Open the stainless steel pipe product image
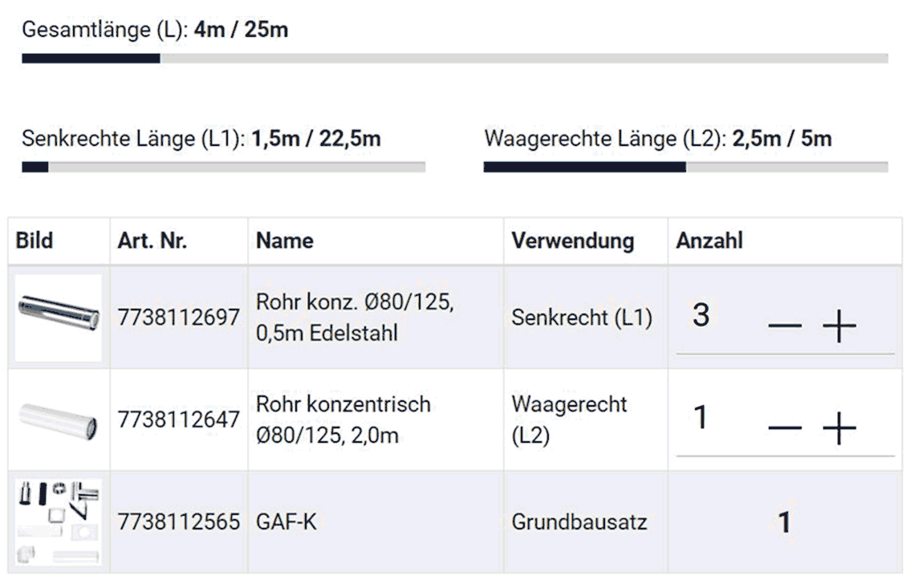Viewport: 918px width, 588px height. [x=58, y=318]
